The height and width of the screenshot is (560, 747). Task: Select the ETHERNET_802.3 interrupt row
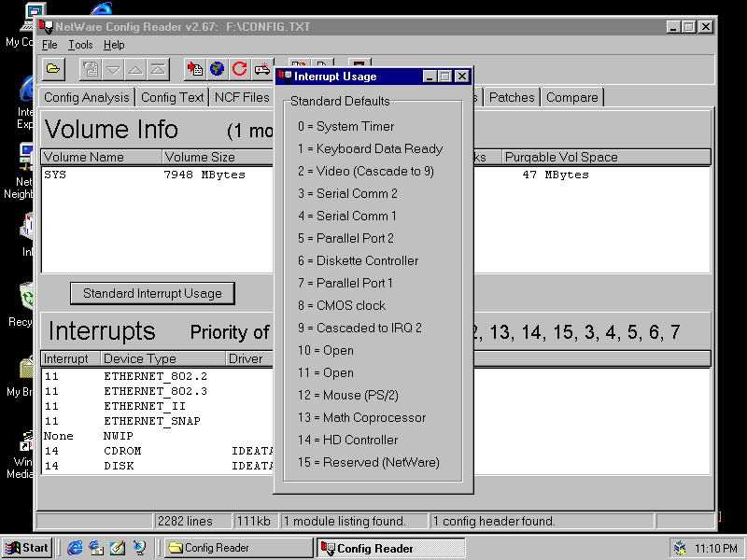(158, 391)
